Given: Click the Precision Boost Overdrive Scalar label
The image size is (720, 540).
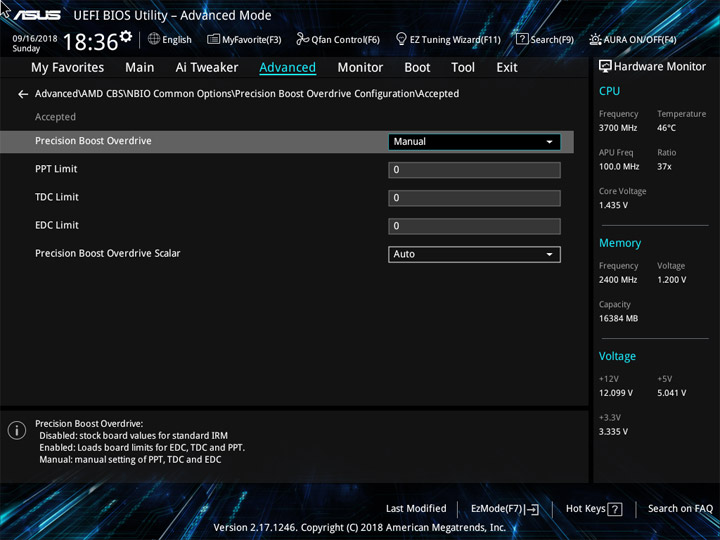Looking at the screenshot, I should click(x=107, y=253).
